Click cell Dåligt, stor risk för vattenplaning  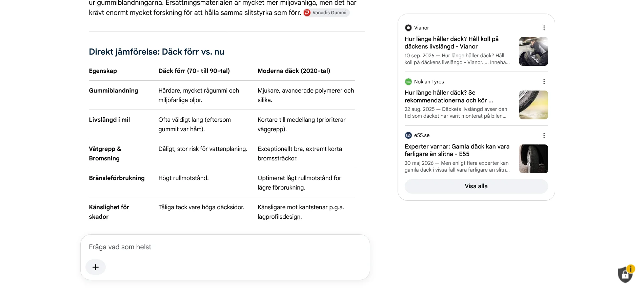coord(203,149)
